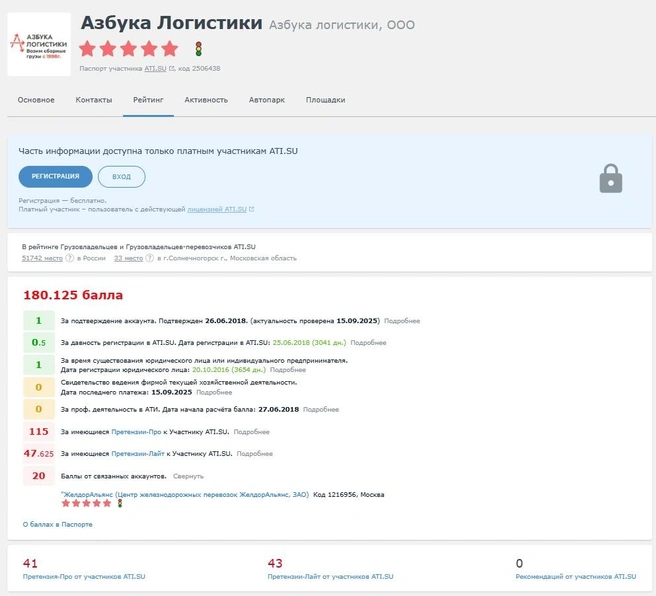656x596 pixels.
Task: Open the 33 место ranking link
Action: pos(128,258)
